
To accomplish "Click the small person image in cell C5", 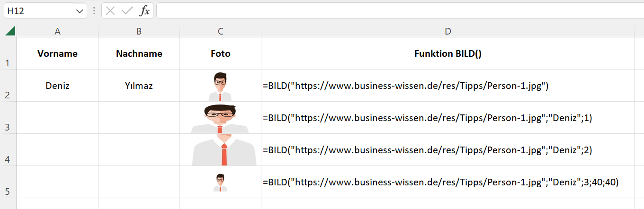I will pyautogui.click(x=220, y=183).
